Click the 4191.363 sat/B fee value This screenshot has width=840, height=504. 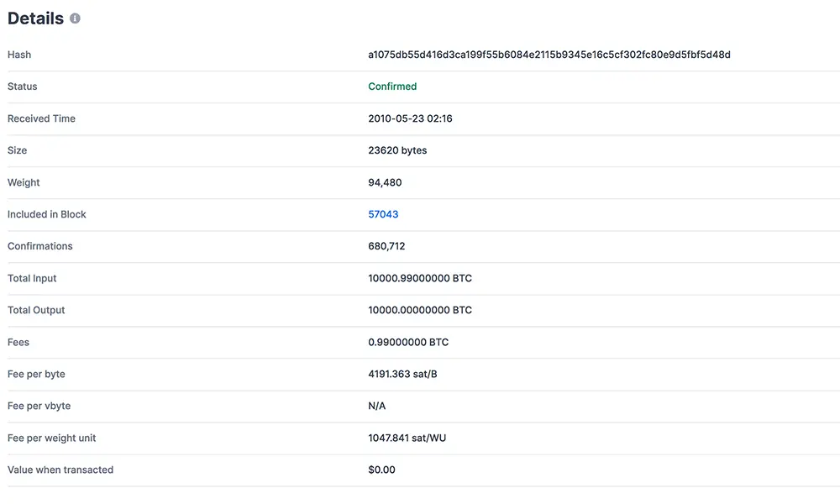point(402,374)
